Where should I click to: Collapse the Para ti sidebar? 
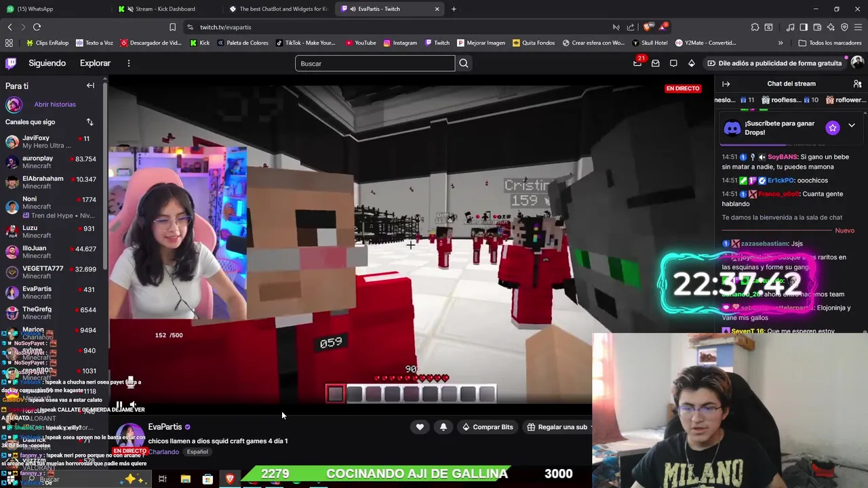90,86
